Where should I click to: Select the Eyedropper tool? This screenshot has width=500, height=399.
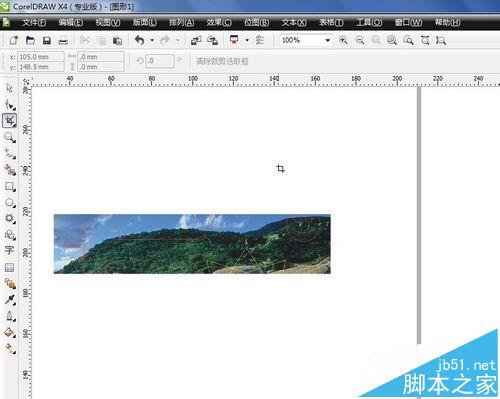pos(9,300)
